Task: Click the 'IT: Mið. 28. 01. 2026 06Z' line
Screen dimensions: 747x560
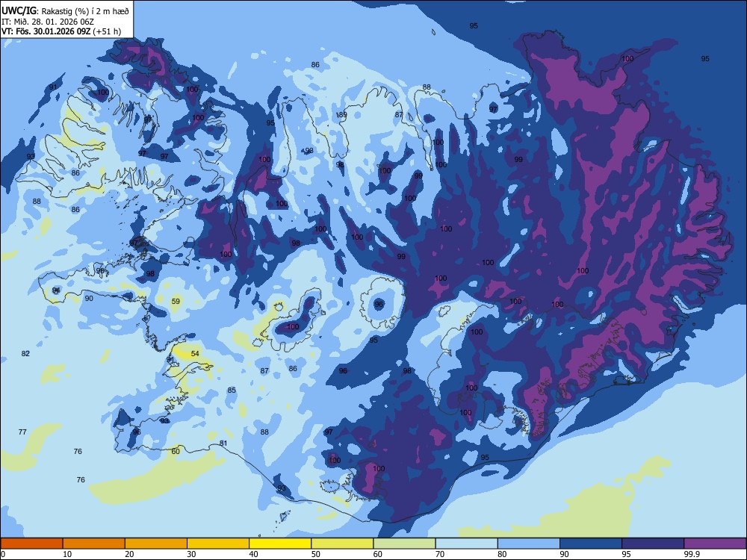Action: (49, 22)
